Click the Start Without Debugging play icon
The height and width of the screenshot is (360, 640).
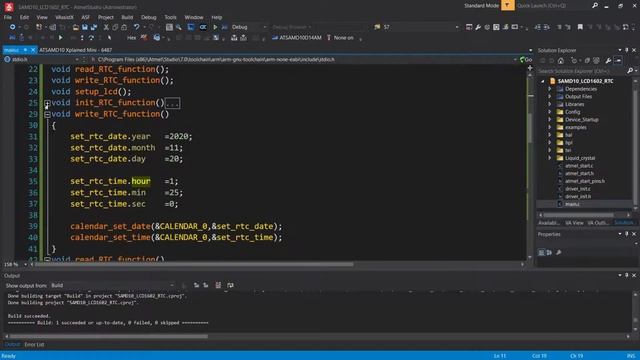(x=215, y=27)
